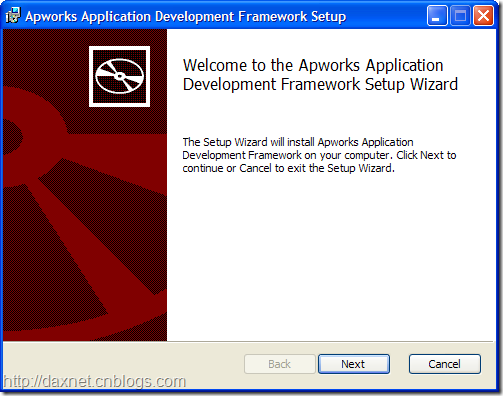The height and width of the screenshot is (396, 503).
Task: Click the disabled maximize button
Action: coord(460,16)
